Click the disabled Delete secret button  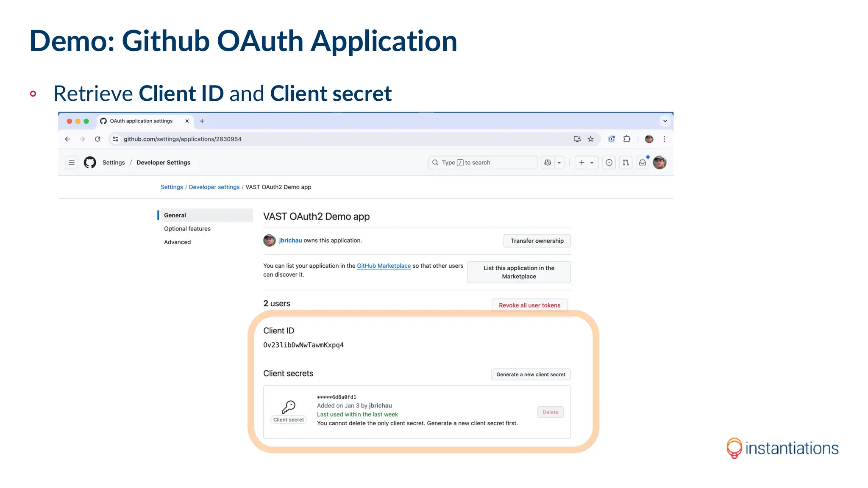[550, 412]
